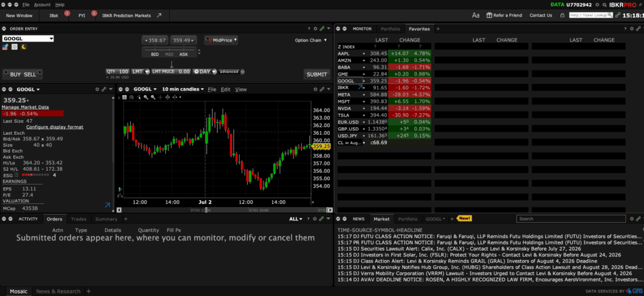Open the chart Edit menu
The image size is (644, 296).
tap(226, 89)
